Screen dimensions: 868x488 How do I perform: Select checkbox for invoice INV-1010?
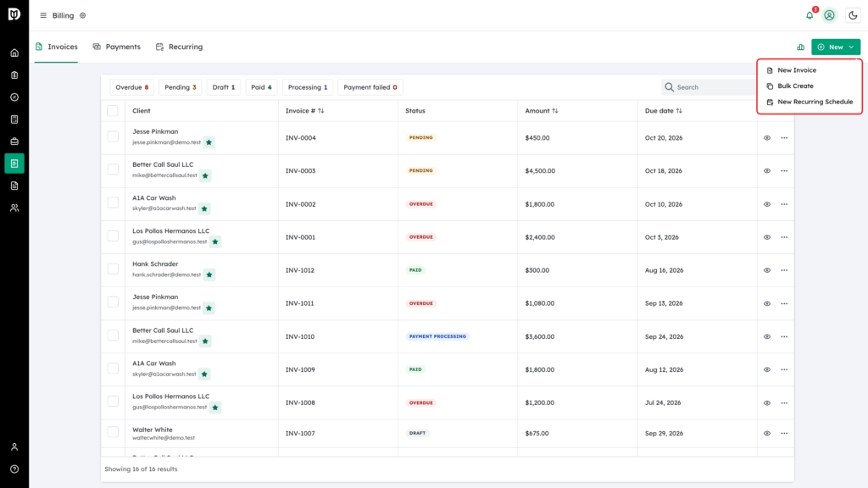coord(113,335)
